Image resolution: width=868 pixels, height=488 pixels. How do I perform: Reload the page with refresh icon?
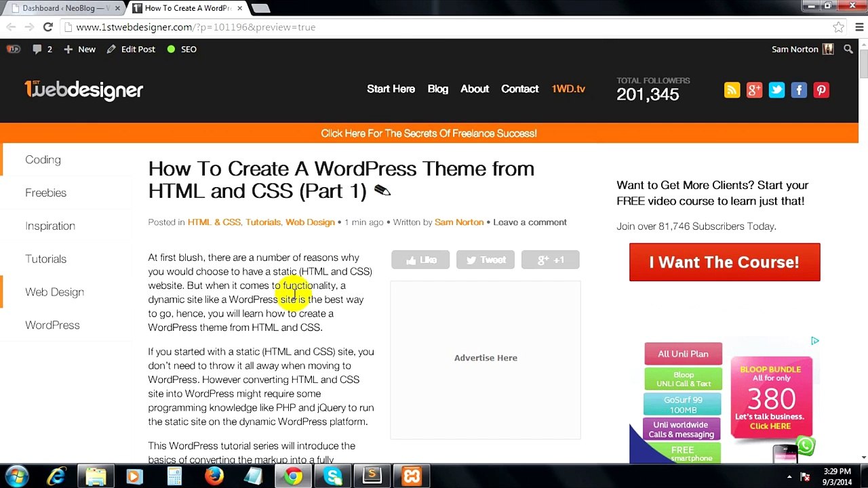click(x=47, y=27)
